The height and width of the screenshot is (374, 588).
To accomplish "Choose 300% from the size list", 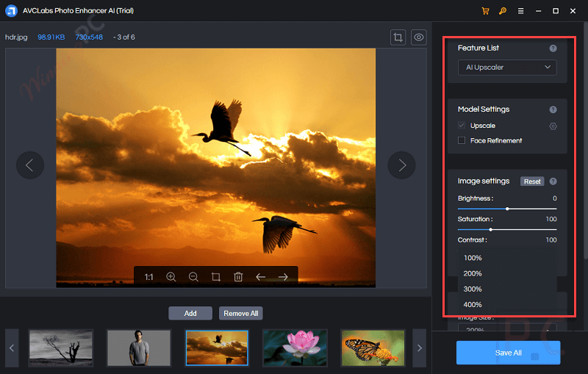I will pyautogui.click(x=507, y=290).
